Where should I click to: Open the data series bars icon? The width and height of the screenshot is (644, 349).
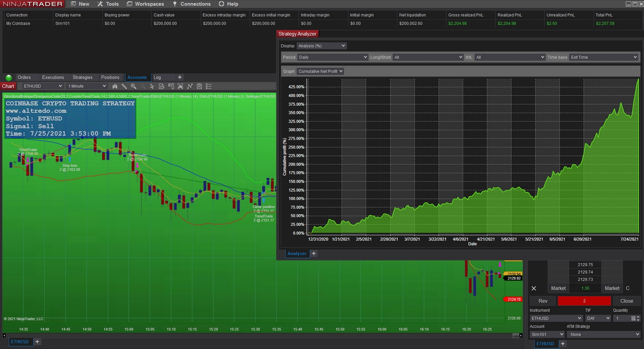click(180, 86)
